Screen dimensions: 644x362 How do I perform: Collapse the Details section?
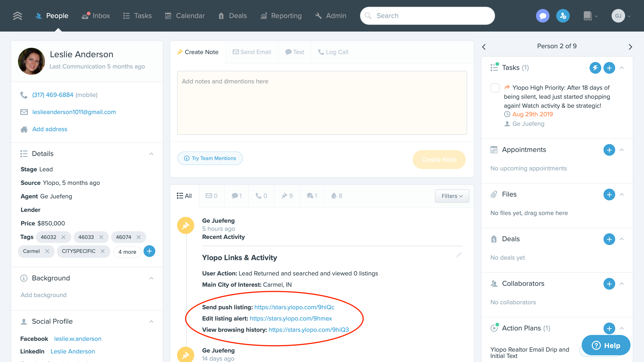coord(151,154)
